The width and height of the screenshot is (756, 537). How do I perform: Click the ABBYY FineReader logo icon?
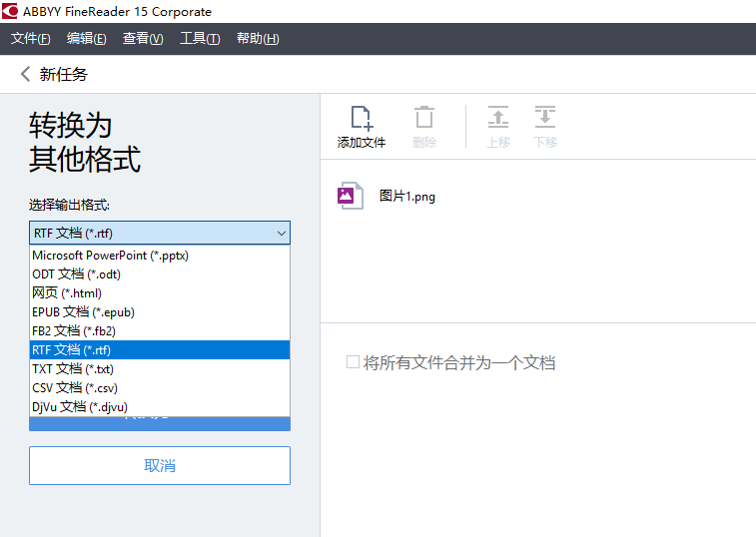click(10, 11)
